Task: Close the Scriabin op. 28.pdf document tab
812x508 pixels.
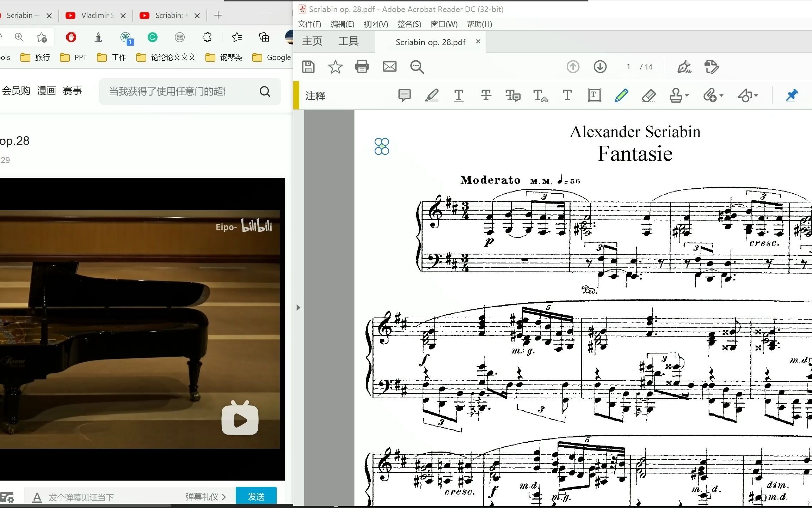Action: [x=478, y=41]
